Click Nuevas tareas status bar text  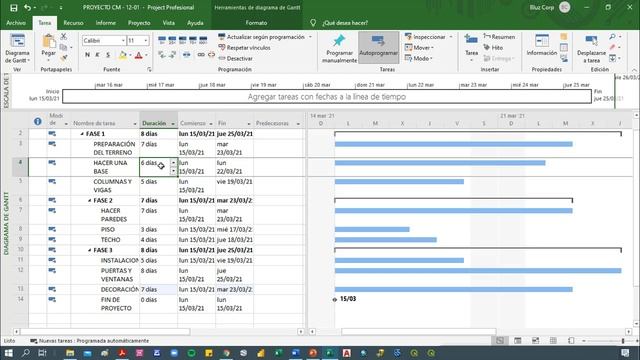tap(93, 341)
